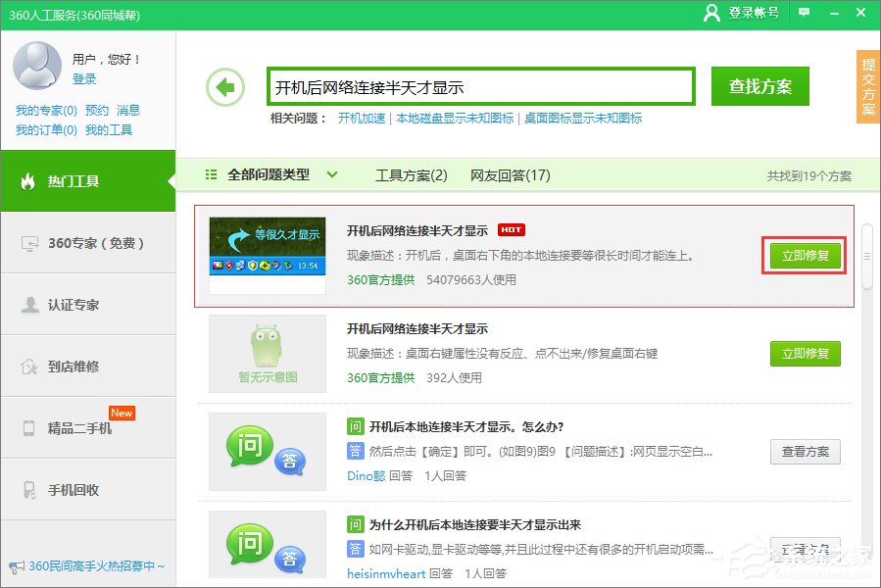Click the 热门工具 flame icon in sidebar
The image size is (881, 588).
coord(29,182)
